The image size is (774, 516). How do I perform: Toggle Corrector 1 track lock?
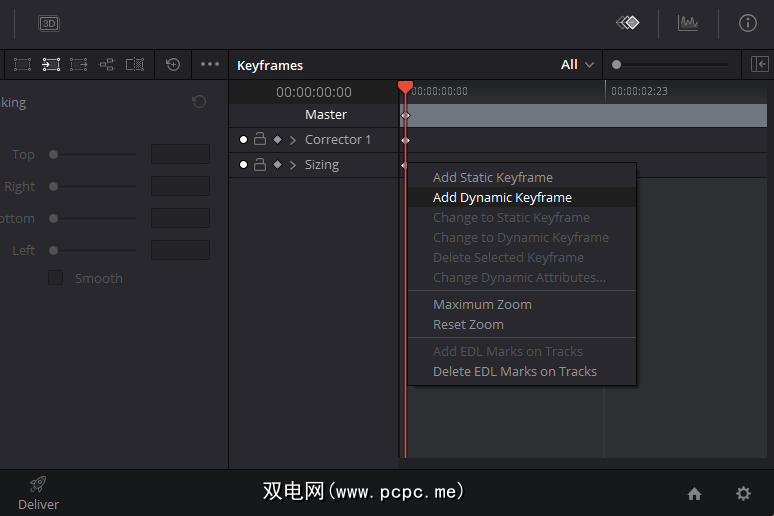tap(260, 140)
